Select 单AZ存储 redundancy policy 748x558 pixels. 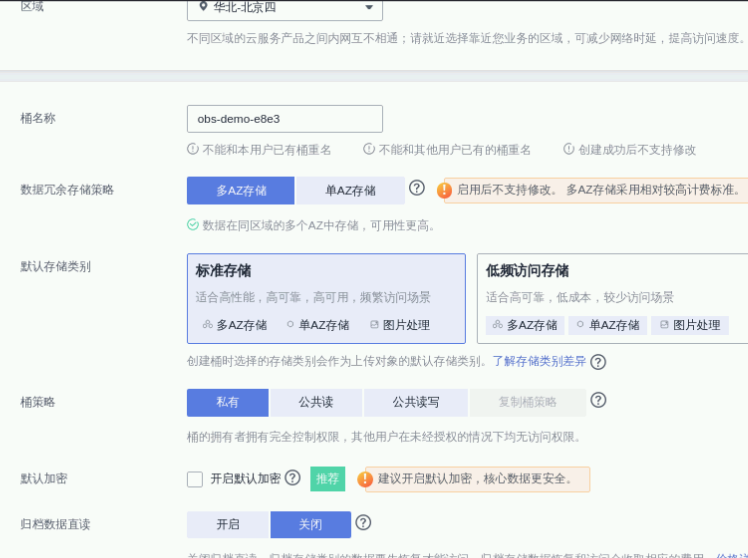point(350,191)
